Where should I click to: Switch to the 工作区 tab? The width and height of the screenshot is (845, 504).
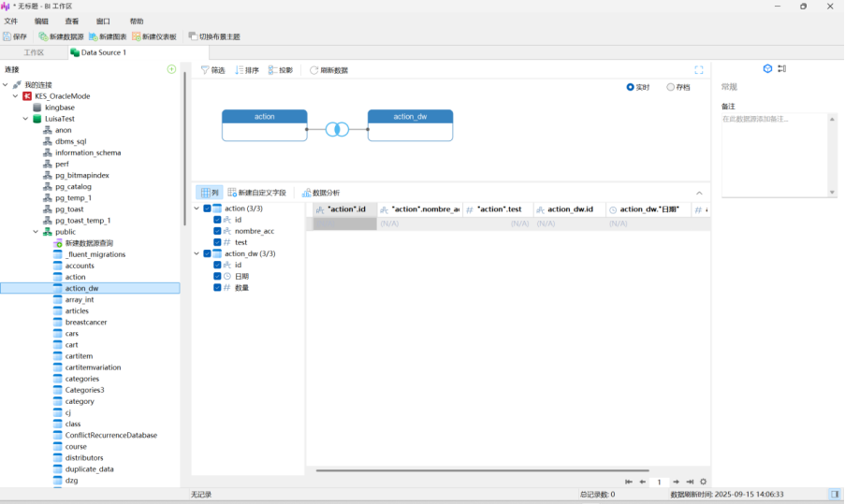click(x=34, y=52)
